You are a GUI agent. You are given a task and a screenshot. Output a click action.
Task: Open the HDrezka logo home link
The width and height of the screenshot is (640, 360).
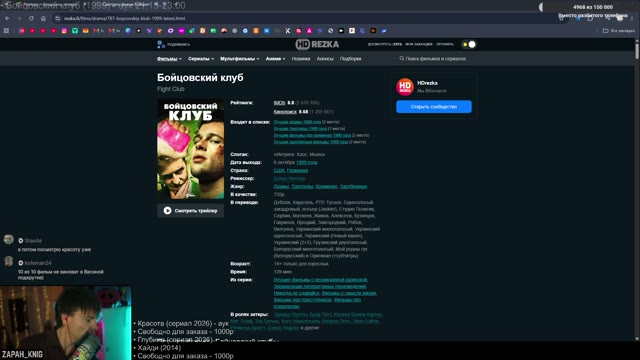coord(317,44)
